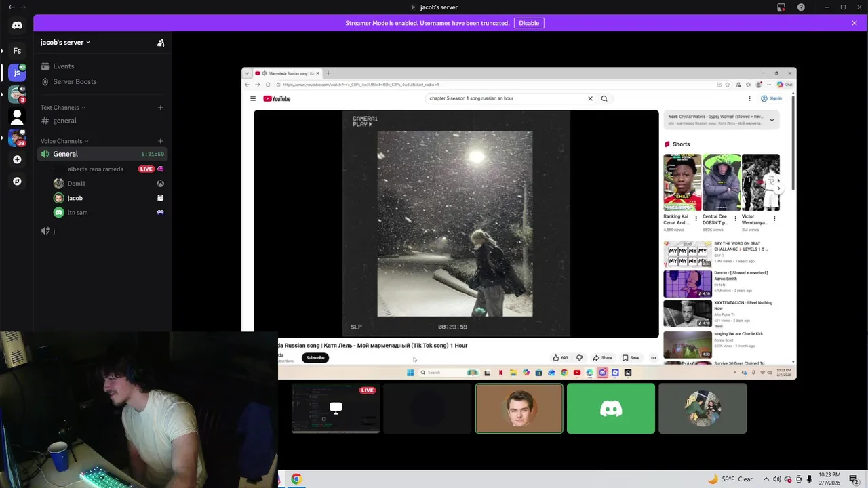
Task: Open the clock showing 10:23 PM
Action: (829, 479)
